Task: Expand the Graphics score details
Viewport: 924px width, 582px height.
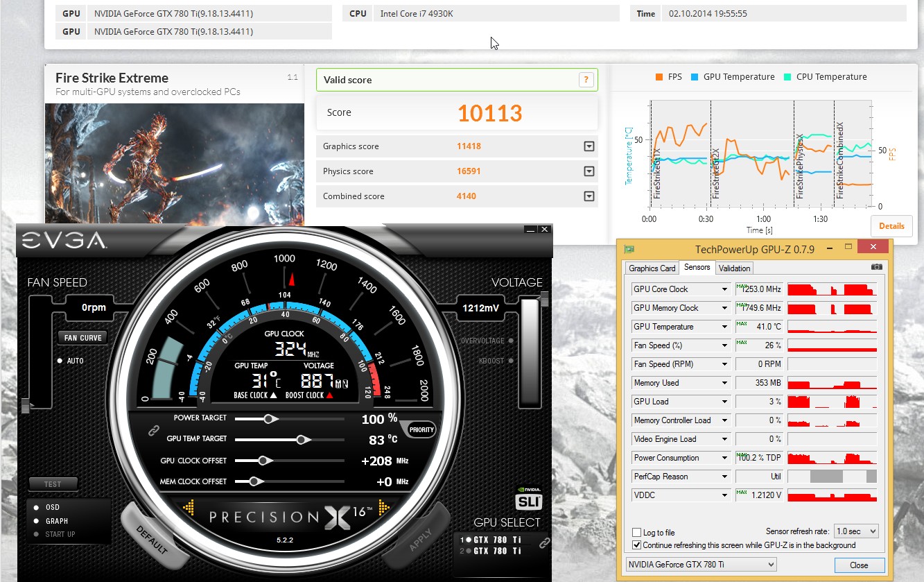Action: pyautogui.click(x=589, y=146)
